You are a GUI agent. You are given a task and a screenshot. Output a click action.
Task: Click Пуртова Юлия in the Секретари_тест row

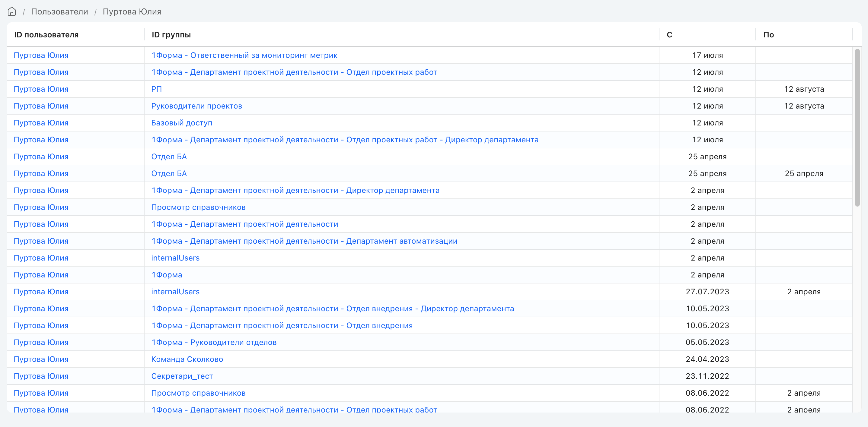point(41,376)
